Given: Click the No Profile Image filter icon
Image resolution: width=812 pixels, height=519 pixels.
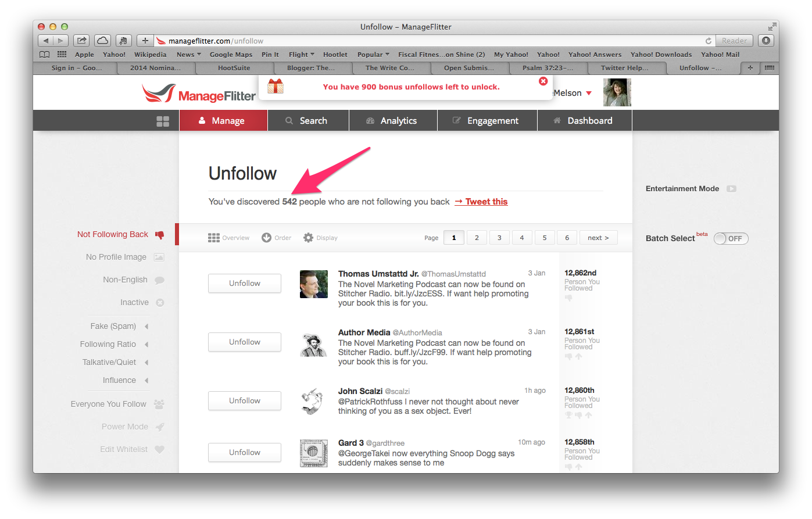Looking at the screenshot, I should click(159, 257).
